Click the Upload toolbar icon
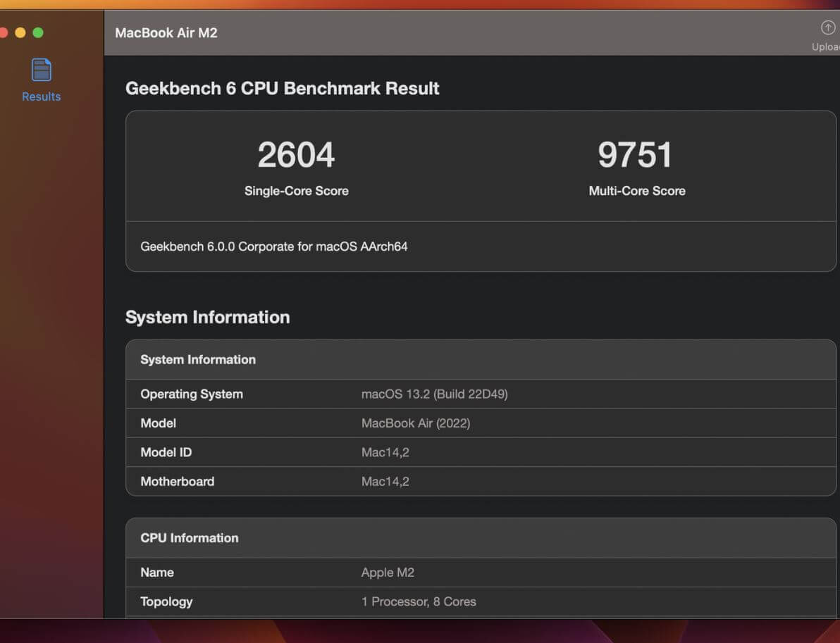 828,27
